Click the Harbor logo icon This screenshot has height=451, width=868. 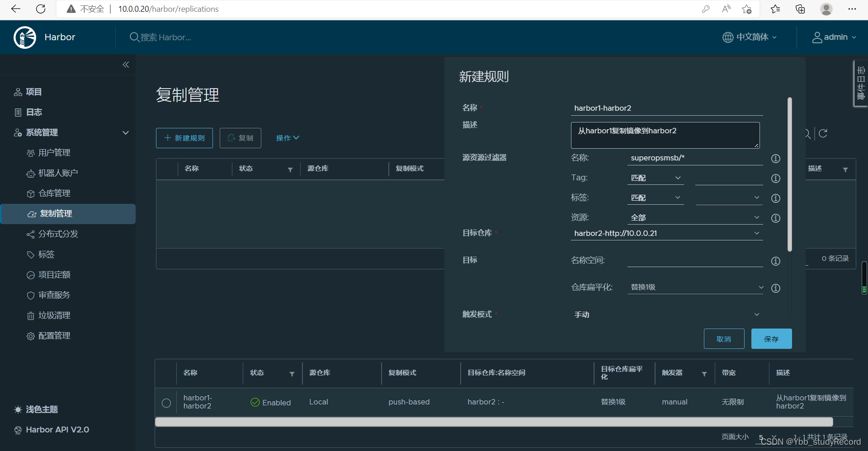[25, 37]
